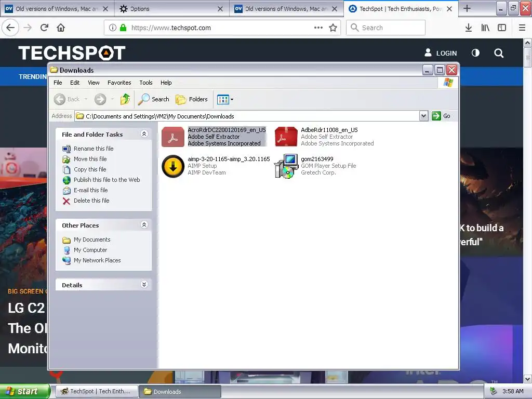The image size is (532, 399).
Task: Expand the Details panel
Action: (x=144, y=285)
